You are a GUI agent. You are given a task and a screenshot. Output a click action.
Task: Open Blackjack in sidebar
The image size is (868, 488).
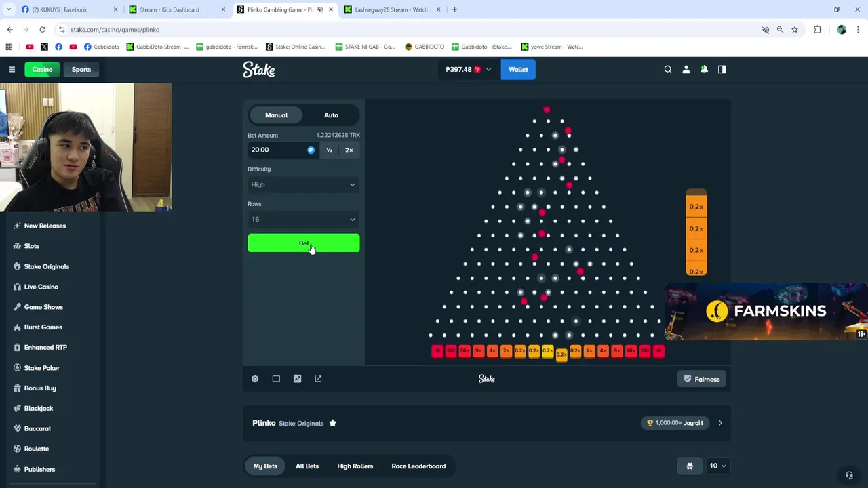coord(38,409)
